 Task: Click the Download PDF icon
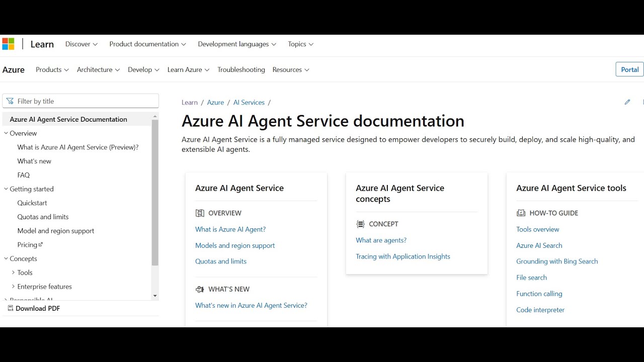click(x=10, y=308)
